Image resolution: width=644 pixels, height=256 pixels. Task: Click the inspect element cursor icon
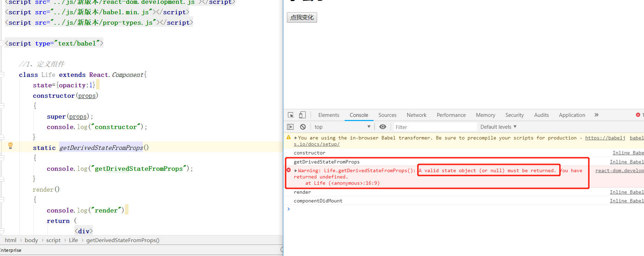click(x=291, y=115)
